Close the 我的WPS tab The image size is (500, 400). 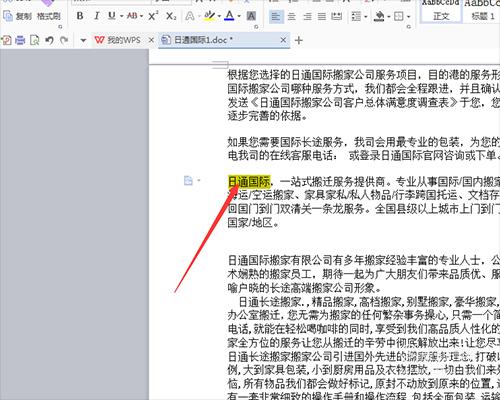(x=151, y=40)
